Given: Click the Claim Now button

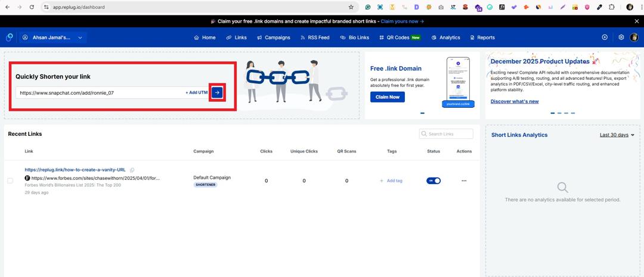Looking at the screenshot, I should [x=388, y=97].
